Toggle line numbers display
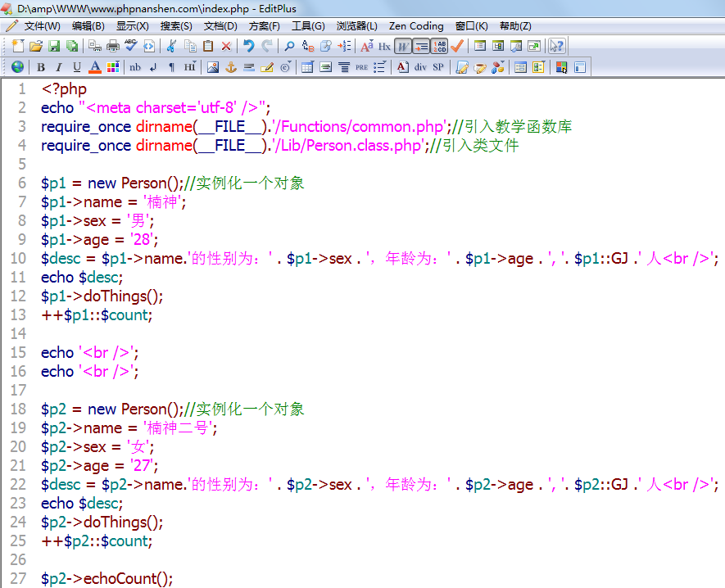The width and height of the screenshot is (725, 588). point(439,46)
